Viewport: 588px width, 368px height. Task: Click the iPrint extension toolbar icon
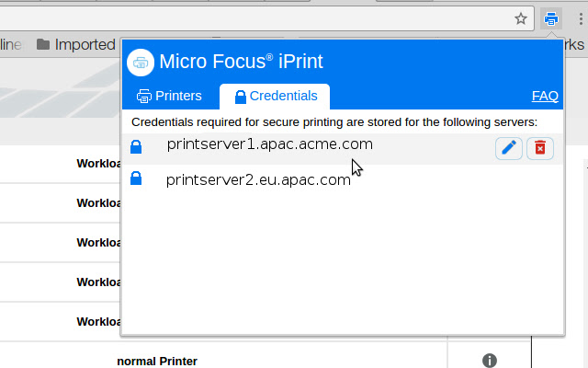pos(551,17)
